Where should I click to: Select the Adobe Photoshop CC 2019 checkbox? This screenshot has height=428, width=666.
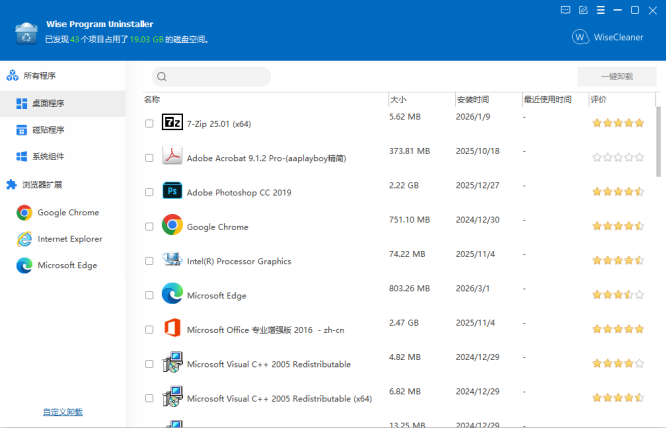pos(149,192)
